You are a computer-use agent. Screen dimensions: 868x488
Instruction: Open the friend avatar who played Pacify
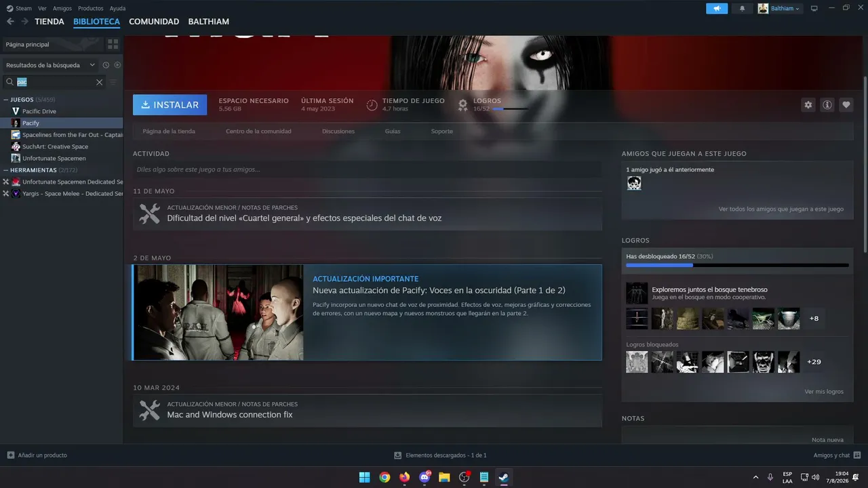[634, 183]
